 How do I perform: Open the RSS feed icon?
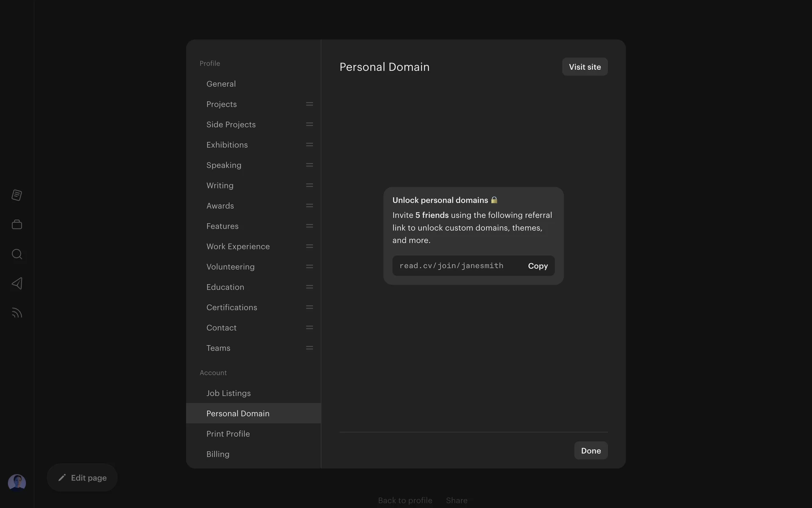coord(17,313)
